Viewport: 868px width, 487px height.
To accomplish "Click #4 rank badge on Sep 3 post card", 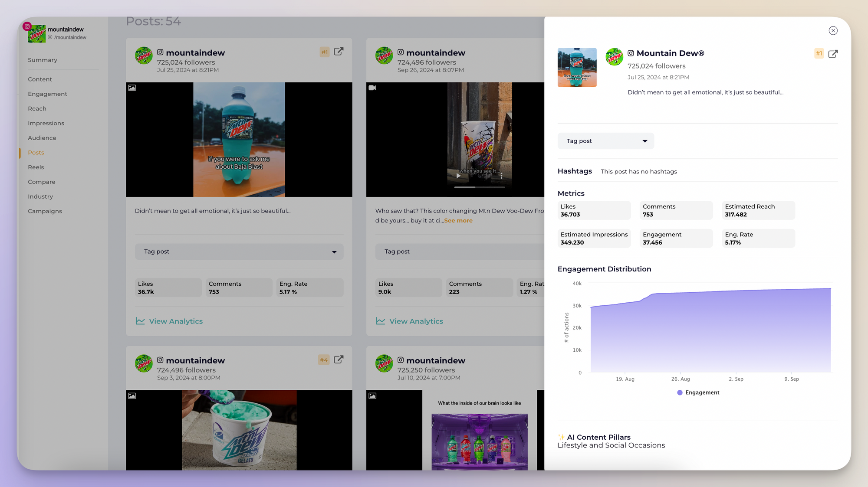I will (x=324, y=360).
